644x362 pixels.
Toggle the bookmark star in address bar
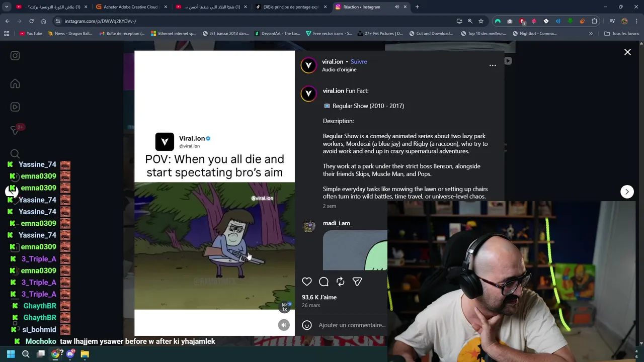481,21
